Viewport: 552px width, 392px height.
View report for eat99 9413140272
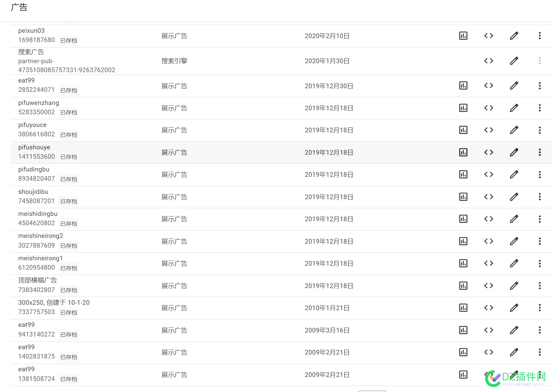tap(463, 330)
